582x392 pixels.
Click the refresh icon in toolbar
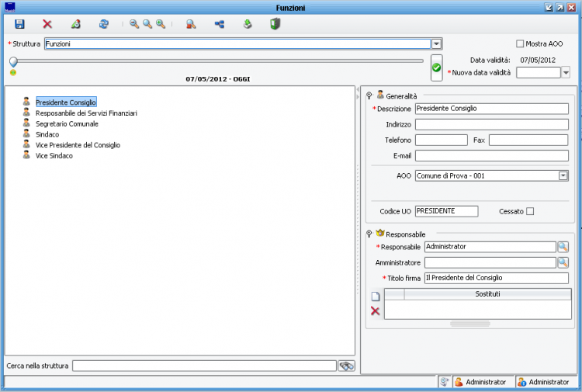(103, 25)
